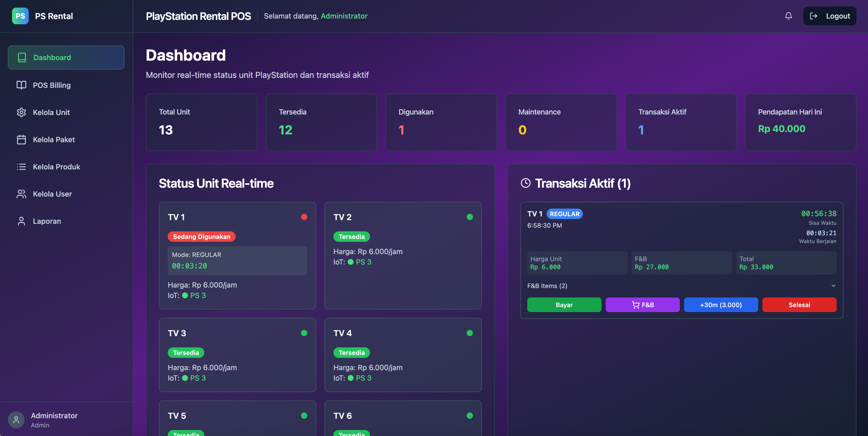Viewport: 868px width, 436px height.
Task: Click the green status dot on TV 2
Action: point(470,217)
